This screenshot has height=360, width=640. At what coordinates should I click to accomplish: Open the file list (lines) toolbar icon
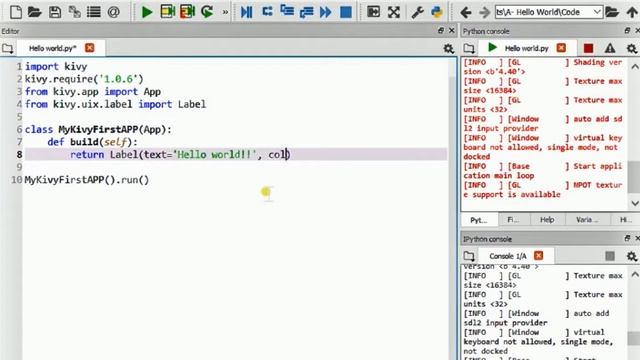point(94,12)
